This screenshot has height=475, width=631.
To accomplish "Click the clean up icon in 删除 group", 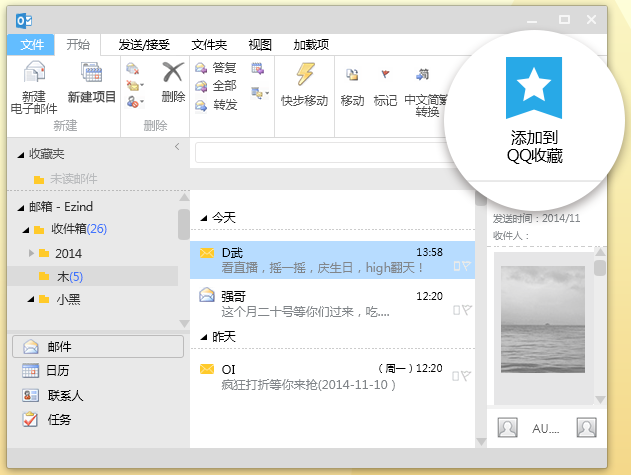I will [134, 85].
